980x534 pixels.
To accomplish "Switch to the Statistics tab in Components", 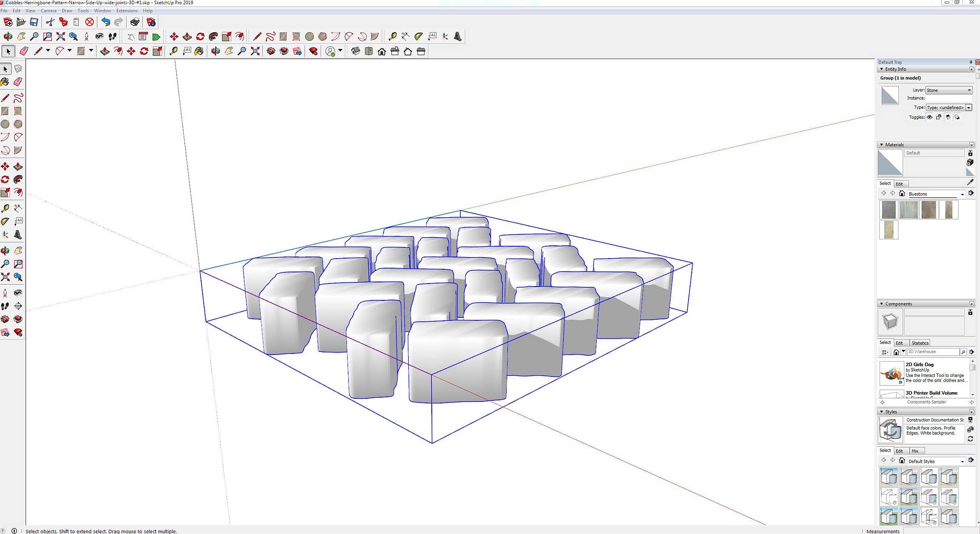I will click(920, 343).
